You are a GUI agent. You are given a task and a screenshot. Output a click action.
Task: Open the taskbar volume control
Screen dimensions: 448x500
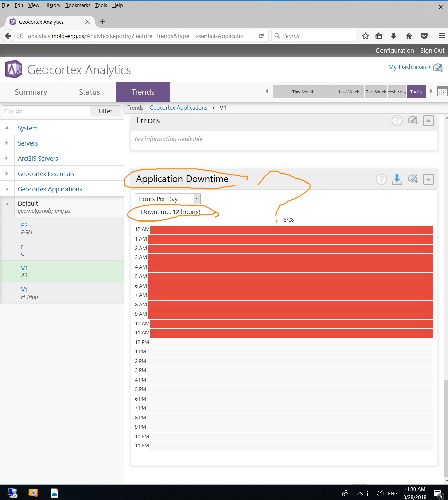click(x=380, y=493)
